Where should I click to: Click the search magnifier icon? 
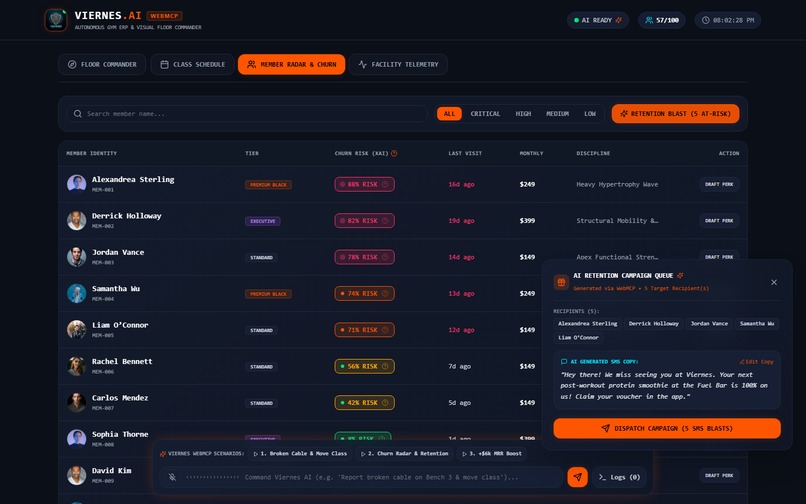[78, 114]
